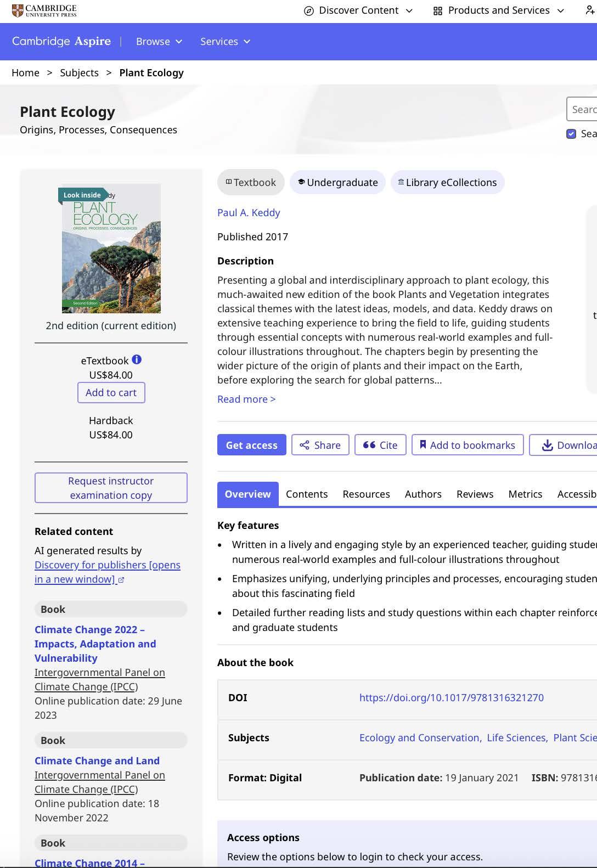Click the Share button icon
The width and height of the screenshot is (597, 868).
point(305,445)
